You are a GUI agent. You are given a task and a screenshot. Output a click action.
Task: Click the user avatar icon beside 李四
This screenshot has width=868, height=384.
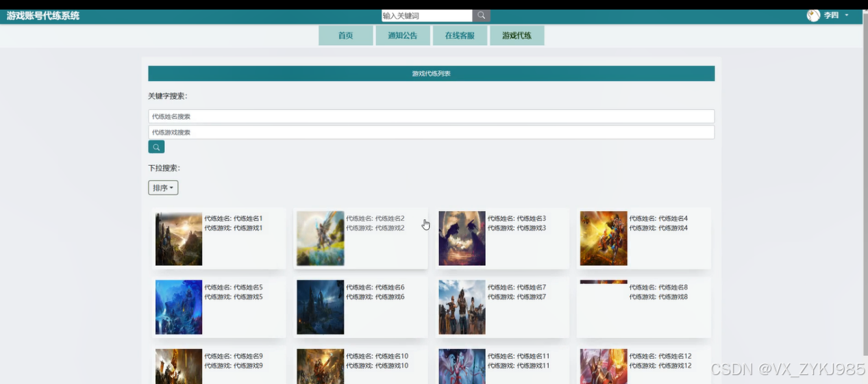[813, 16]
